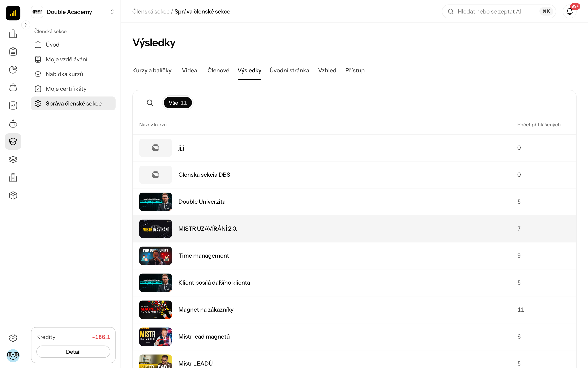
Task: Open Moje certifikáty in sidebar
Action: tap(73, 89)
